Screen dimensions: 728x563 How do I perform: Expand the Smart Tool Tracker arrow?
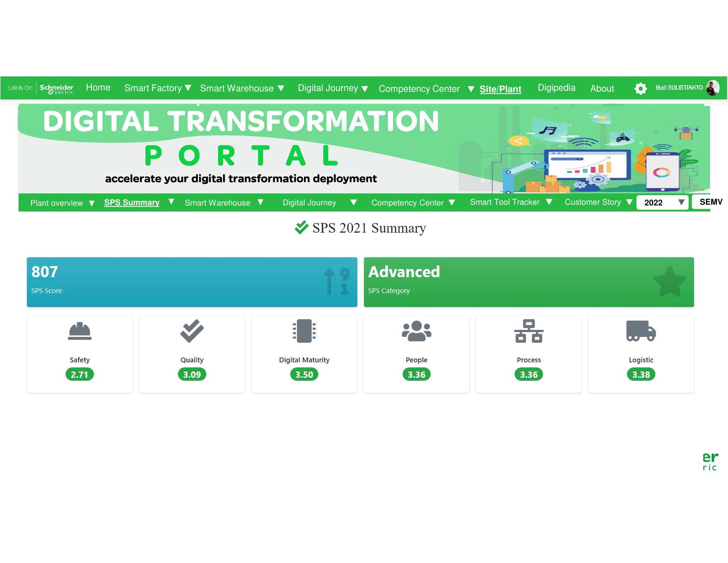(x=549, y=202)
